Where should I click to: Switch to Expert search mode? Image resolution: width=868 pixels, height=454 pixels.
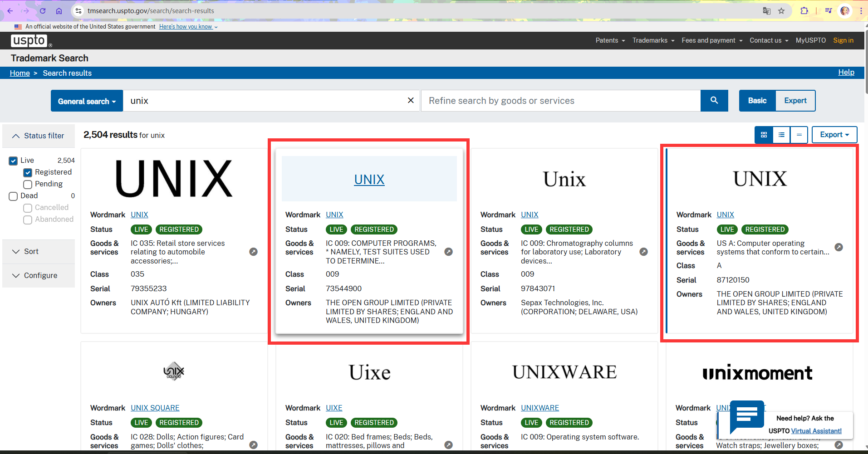795,101
